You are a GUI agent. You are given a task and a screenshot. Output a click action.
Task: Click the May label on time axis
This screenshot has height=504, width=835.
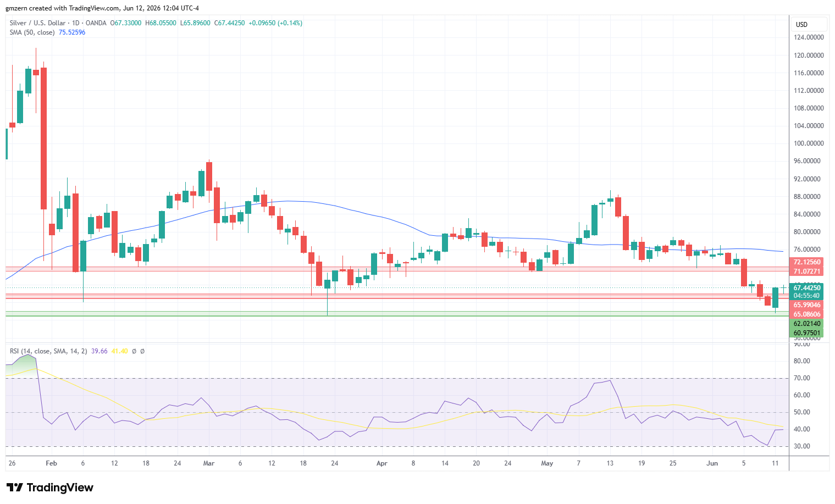click(547, 463)
